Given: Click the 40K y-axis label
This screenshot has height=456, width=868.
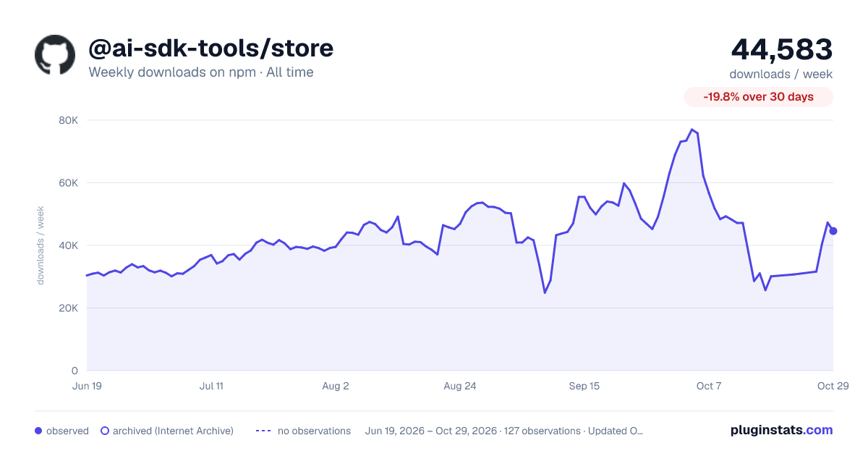Looking at the screenshot, I should 68,245.
